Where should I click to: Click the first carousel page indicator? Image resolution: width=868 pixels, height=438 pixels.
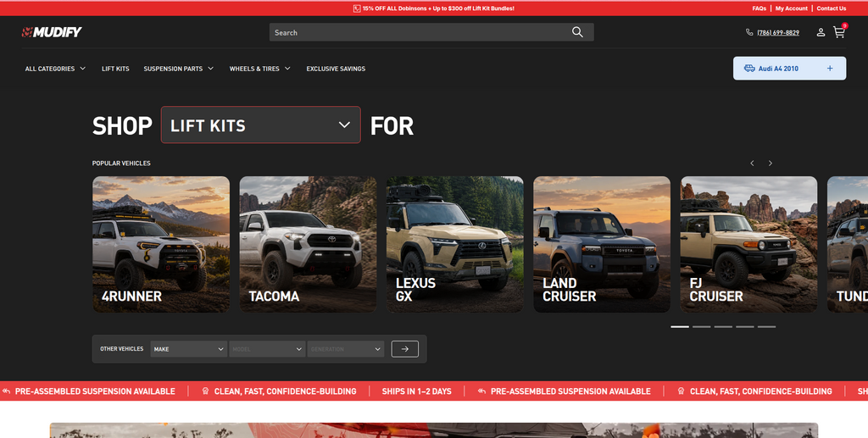pos(680,327)
